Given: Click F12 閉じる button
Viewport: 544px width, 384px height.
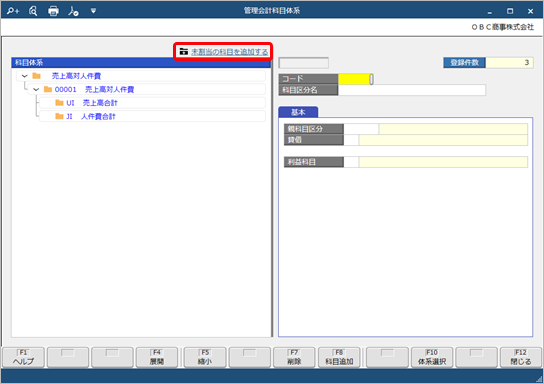Looking at the screenshot, I should (521, 357).
